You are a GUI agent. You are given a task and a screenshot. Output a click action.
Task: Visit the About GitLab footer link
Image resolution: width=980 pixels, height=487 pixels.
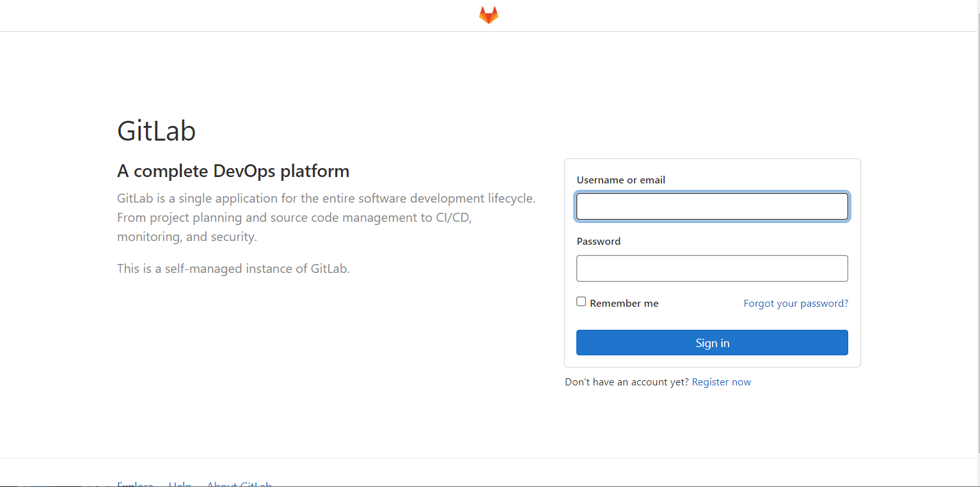239,483
